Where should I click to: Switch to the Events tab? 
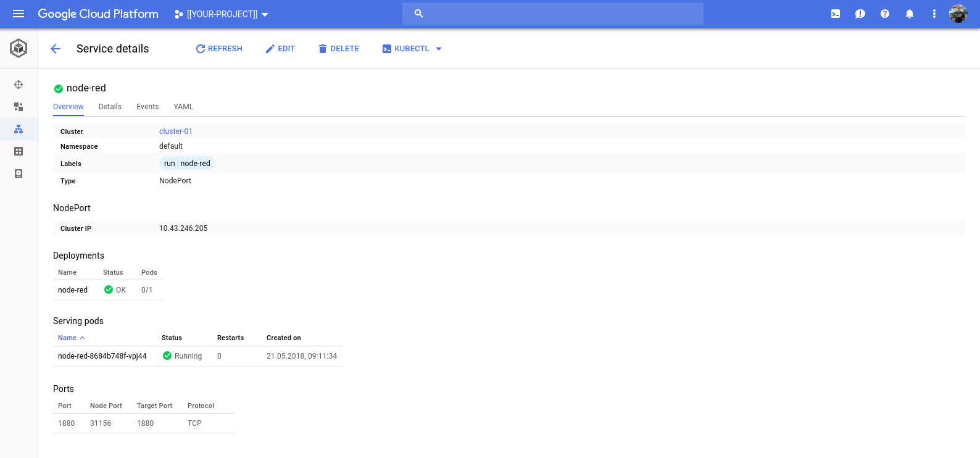point(147,107)
